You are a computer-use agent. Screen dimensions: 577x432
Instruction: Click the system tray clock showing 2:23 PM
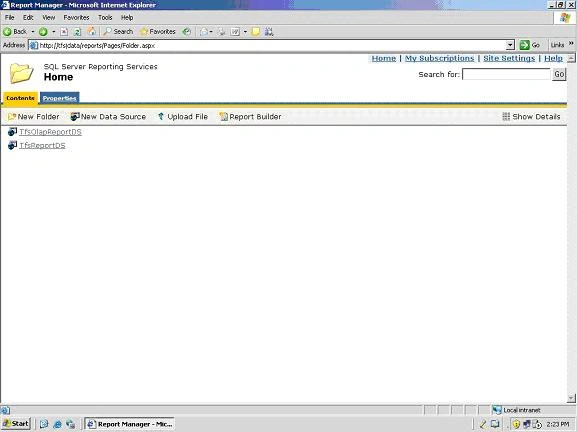(558, 424)
